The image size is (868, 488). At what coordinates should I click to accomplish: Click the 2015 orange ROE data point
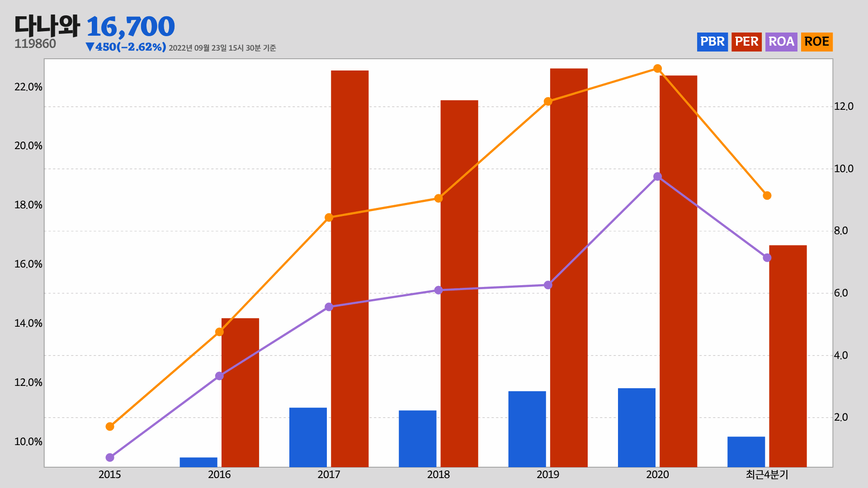click(110, 427)
